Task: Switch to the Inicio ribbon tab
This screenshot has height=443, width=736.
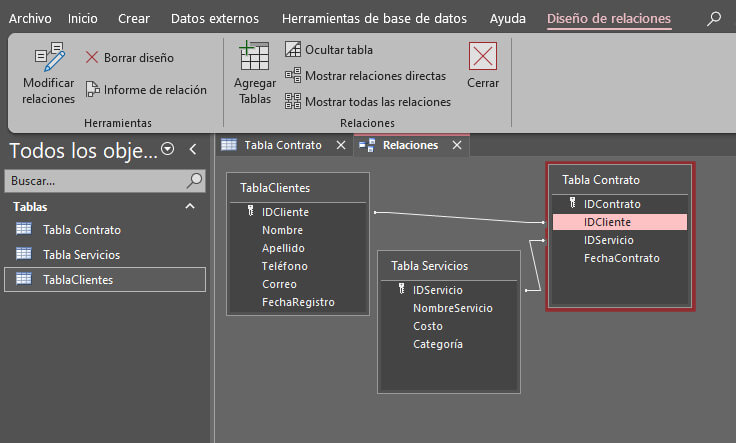Action: pyautogui.click(x=83, y=19)
